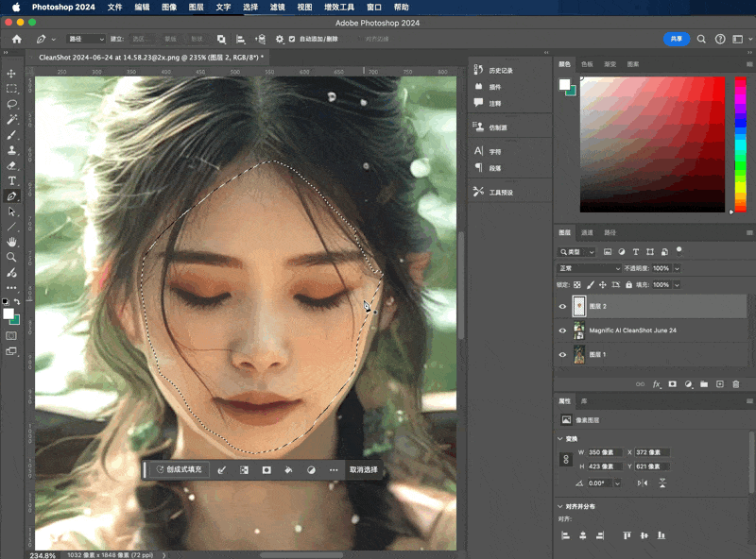Viewport: 756px width, 559px height.
Task: Select the Move tool
Action: (x=11, y=74)
